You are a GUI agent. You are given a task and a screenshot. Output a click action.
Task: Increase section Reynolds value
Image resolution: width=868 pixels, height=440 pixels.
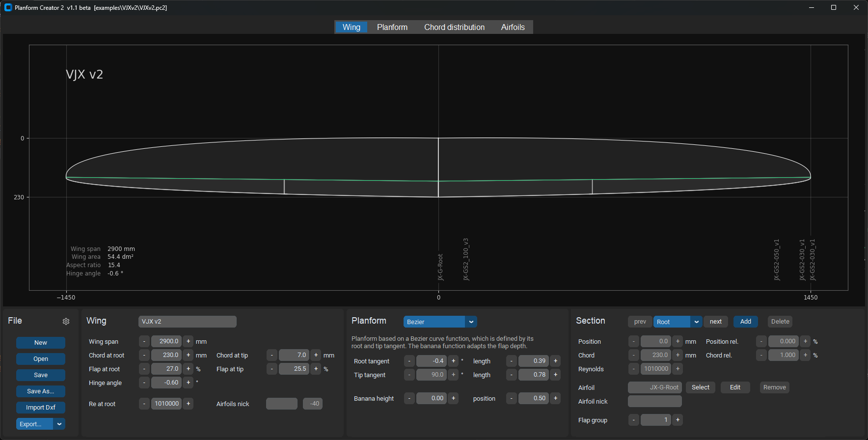click(678, 369)
